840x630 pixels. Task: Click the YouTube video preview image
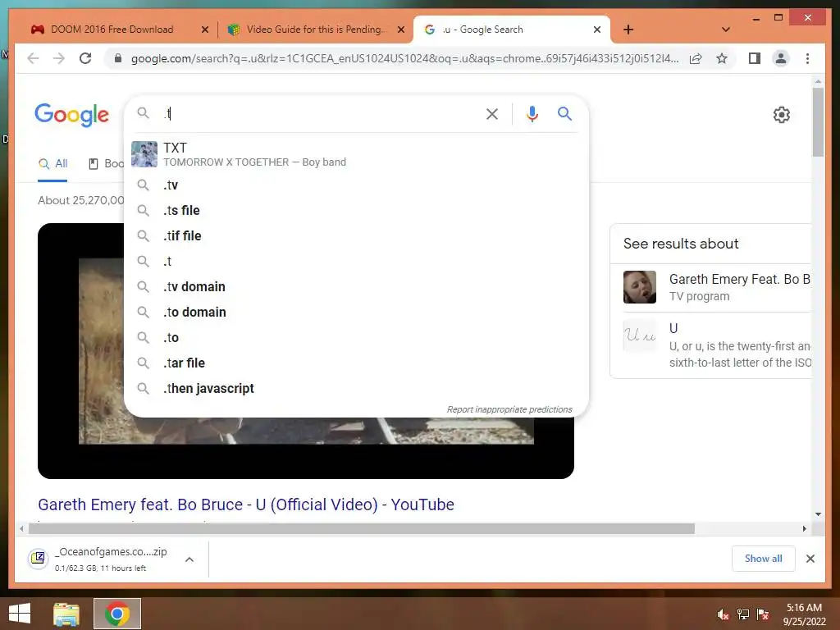(306, 351)
